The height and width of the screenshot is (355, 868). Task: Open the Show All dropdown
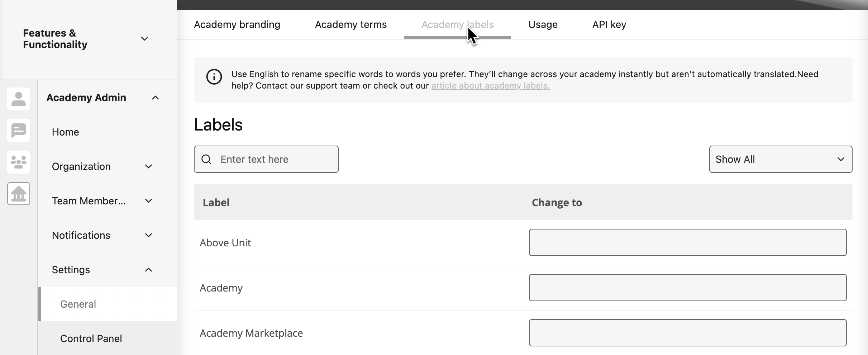(x=780, y=159)
